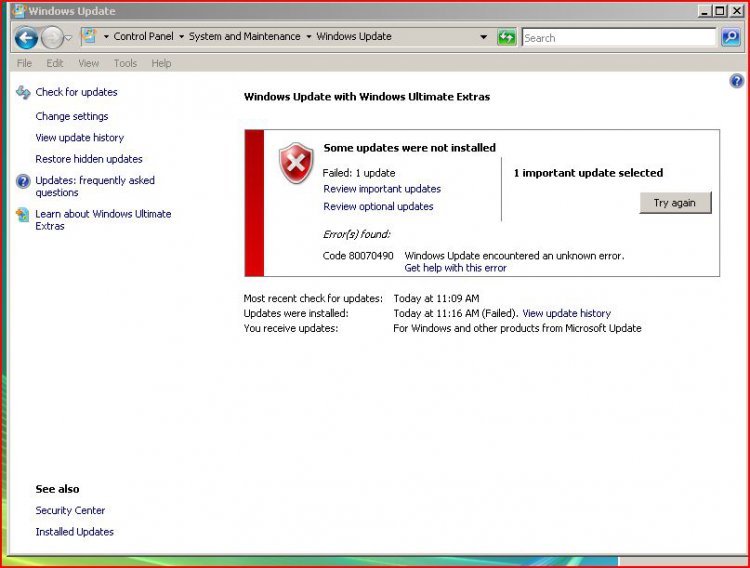Open Learn about Windows Ultimate Extras

[x=103, y=220]
